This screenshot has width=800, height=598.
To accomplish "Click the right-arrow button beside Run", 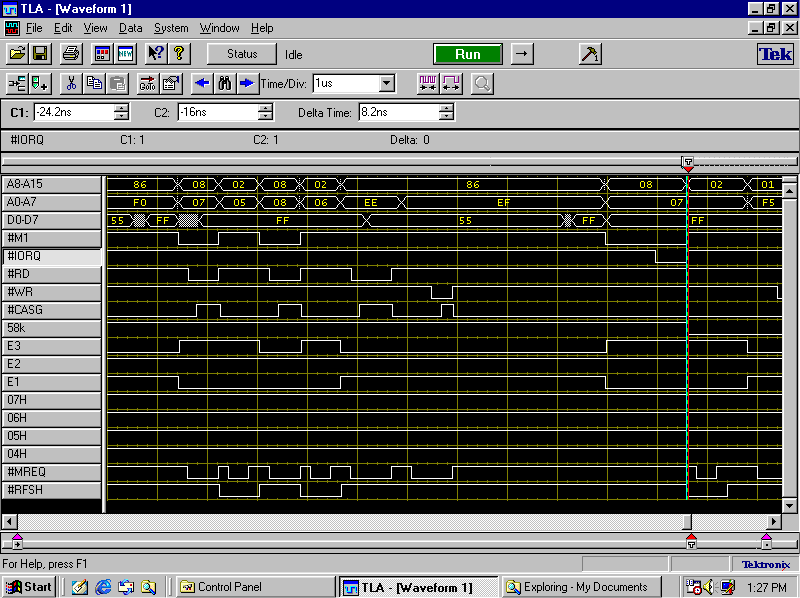I will pyautogui.click(x=522, y=54).
